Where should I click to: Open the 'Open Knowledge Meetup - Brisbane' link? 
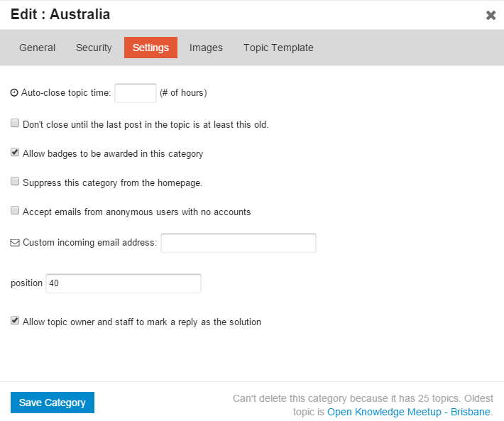coord(408,412)
